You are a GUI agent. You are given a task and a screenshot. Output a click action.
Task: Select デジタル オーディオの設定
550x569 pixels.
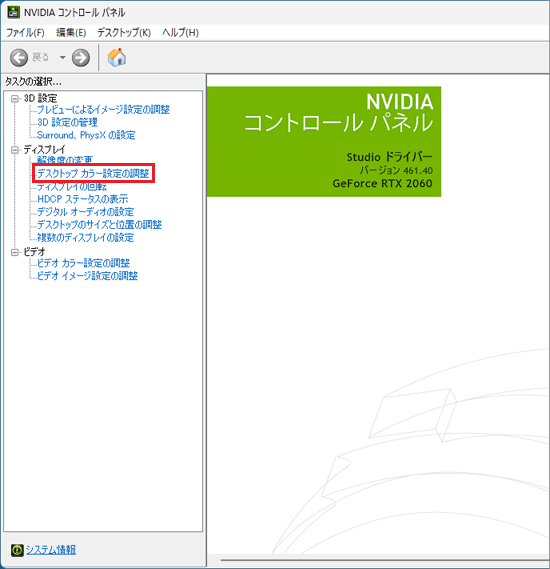coord(86,212)
